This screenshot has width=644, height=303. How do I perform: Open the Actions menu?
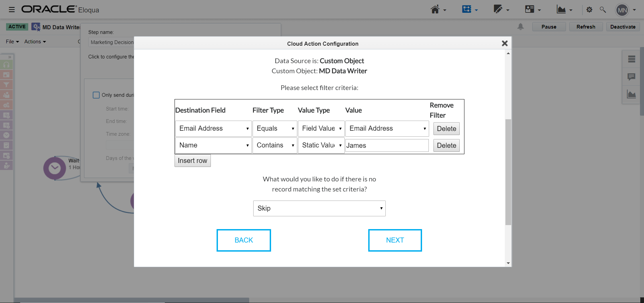pyautogui.click(x=35, y=42)
